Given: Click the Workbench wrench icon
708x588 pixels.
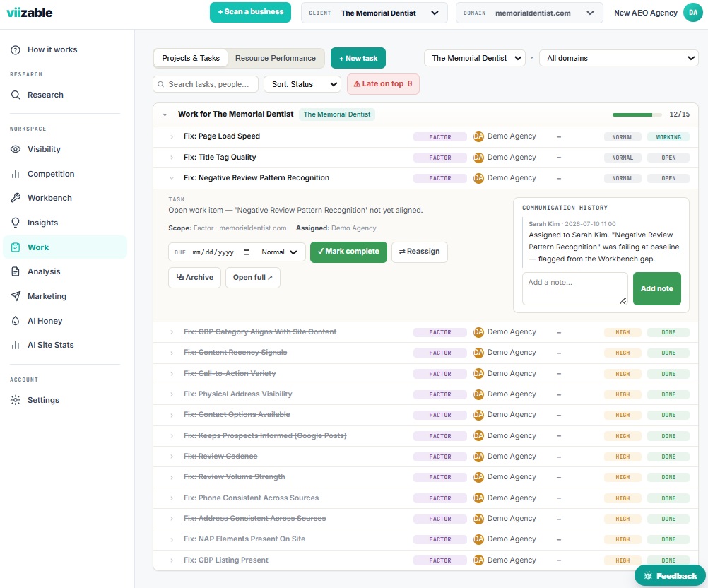Looking at the screenshot, I should point(16,198).
